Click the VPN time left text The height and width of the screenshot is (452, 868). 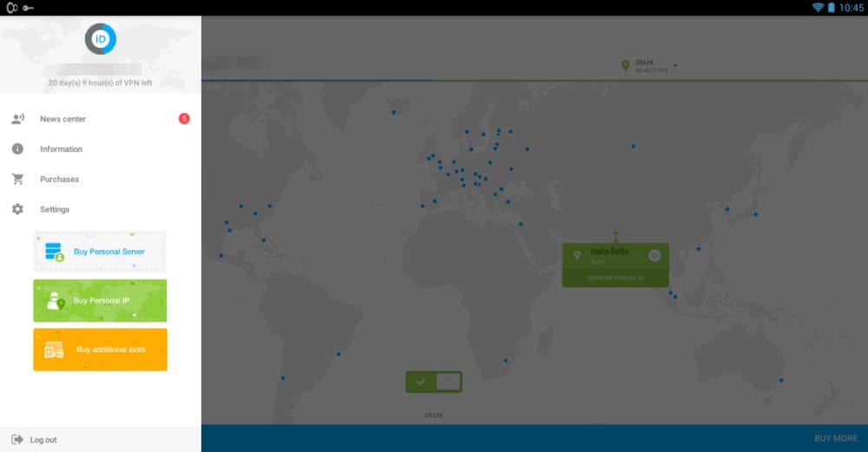[100, 82]
